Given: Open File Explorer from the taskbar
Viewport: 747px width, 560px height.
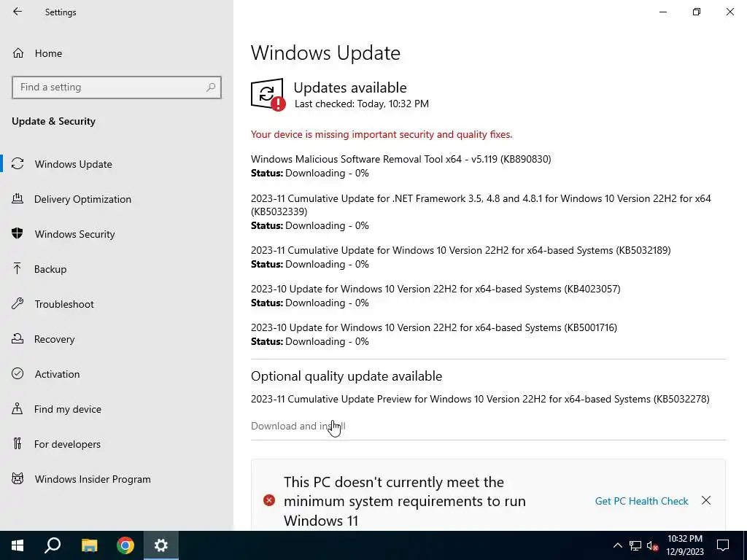Looking at the screenshot, I should [x=89, y=545].
